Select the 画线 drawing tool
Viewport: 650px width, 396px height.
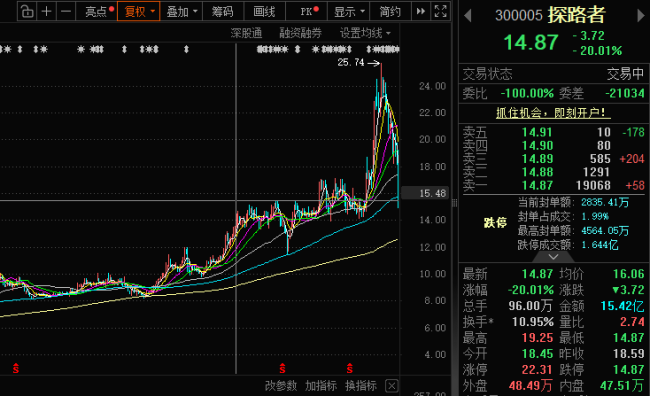pyautogui.click(x=264, y=11)
